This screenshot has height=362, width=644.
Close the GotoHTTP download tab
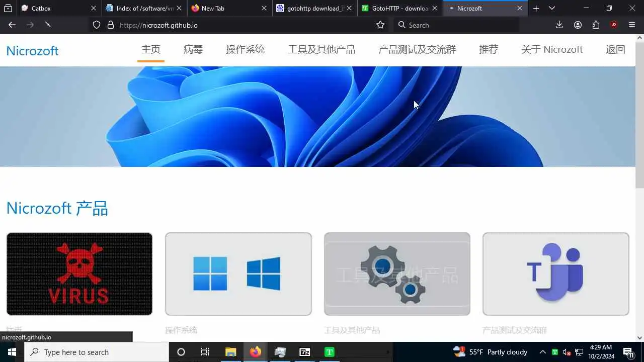435,8
